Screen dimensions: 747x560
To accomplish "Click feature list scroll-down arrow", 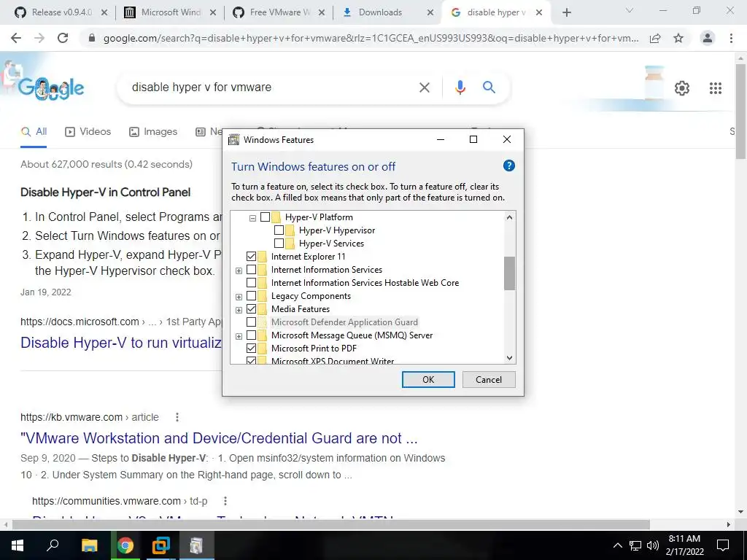I will (509, 358).
